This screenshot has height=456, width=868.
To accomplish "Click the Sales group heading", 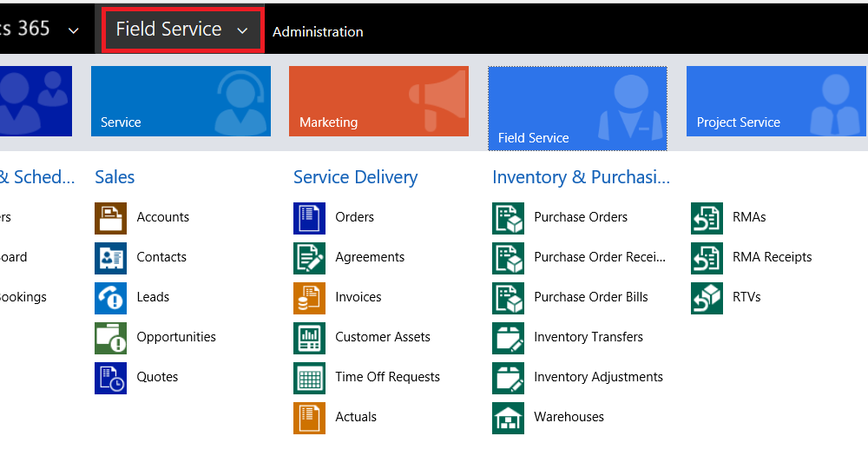I will pyautogui.click(x=115, y=177).
